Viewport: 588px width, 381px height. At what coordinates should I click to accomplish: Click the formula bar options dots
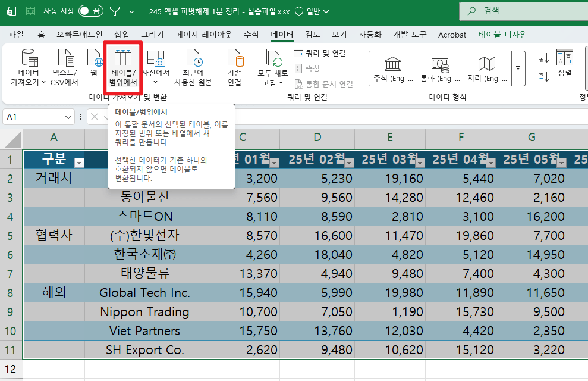click(81, 117)
